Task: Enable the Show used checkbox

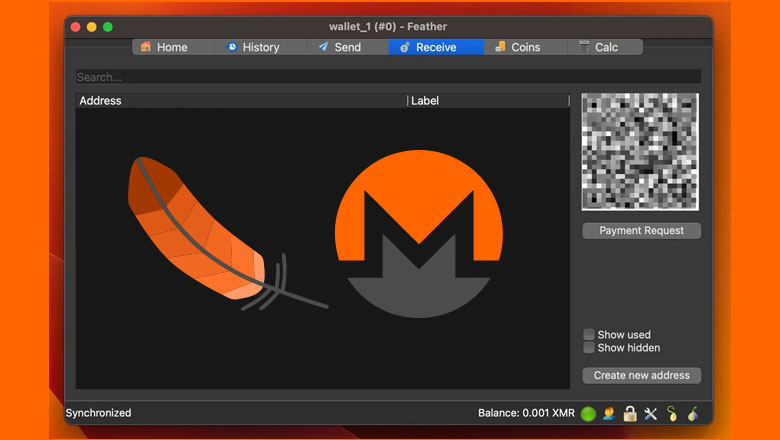Action: coord(589,334)
